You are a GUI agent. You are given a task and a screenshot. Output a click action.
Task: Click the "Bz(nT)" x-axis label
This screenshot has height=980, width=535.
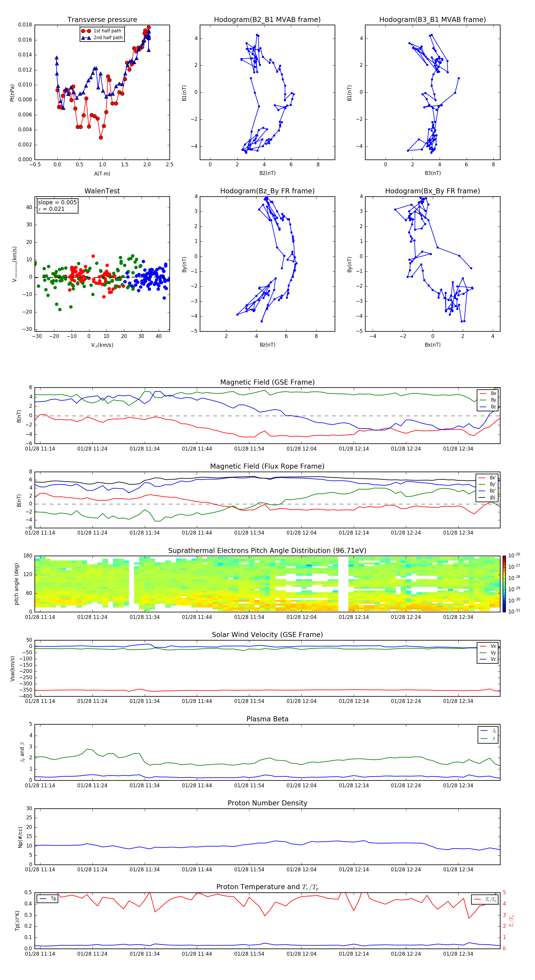(267, 345)
